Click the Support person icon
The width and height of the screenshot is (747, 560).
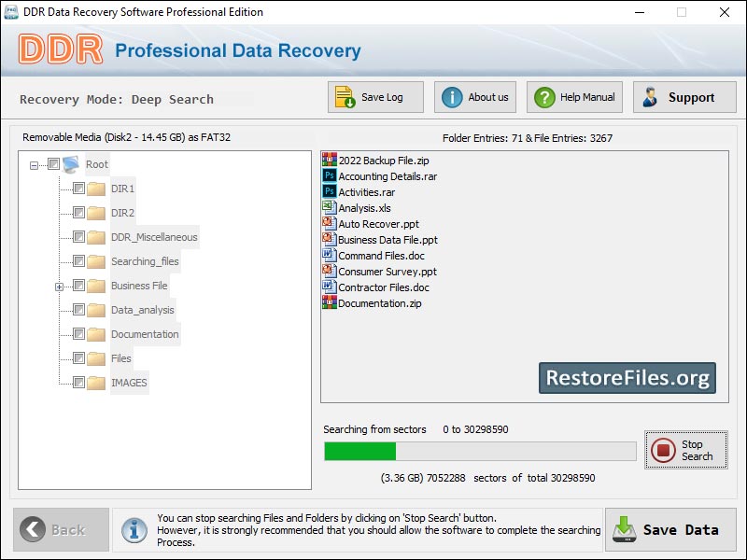(x=650, y=98)
